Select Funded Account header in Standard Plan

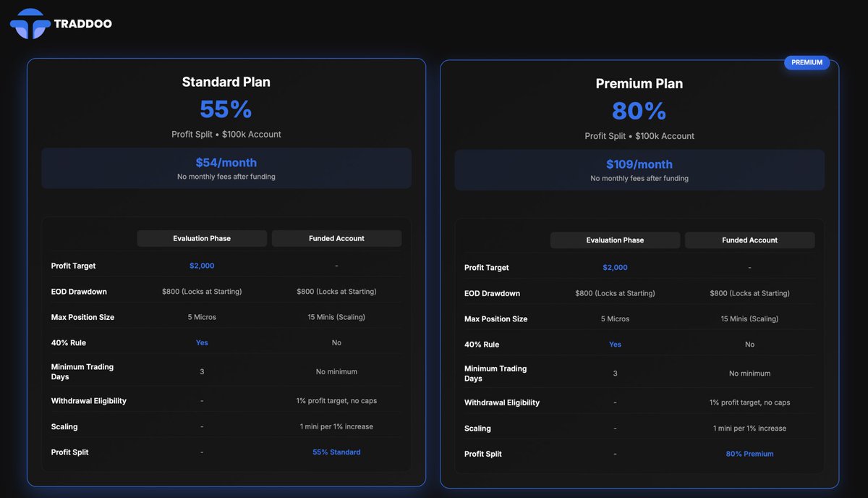[336, 238]
